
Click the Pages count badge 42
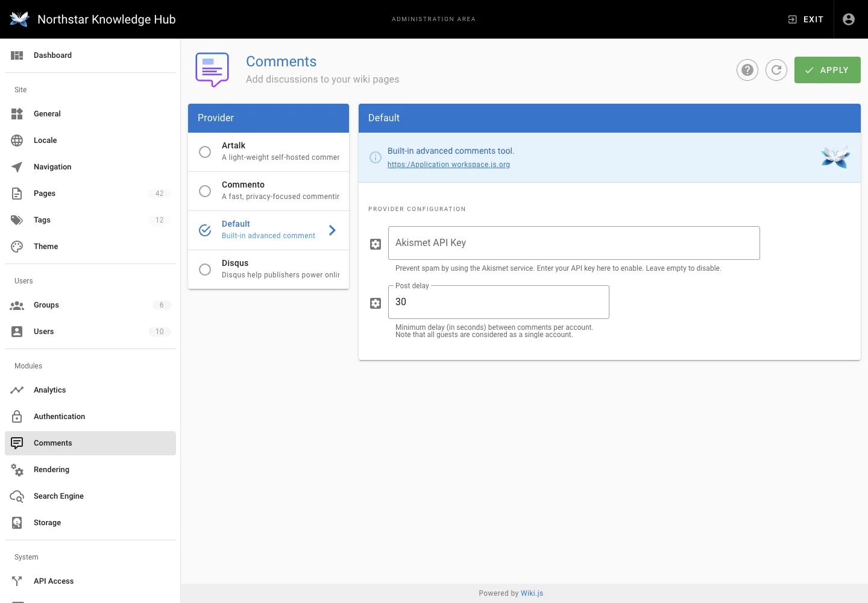(x=160, y=194)
